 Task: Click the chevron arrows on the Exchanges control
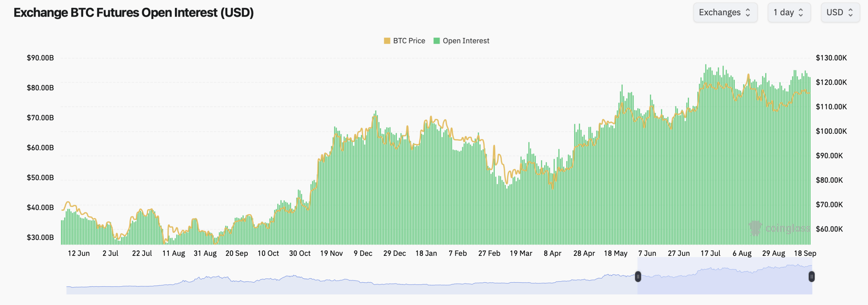coord(748,12)
